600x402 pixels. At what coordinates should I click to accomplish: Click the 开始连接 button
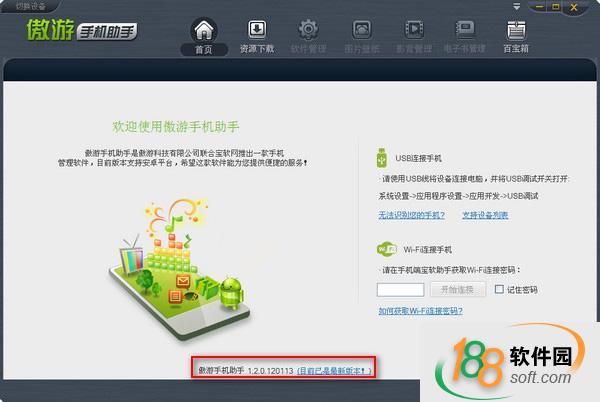[458, 290]
